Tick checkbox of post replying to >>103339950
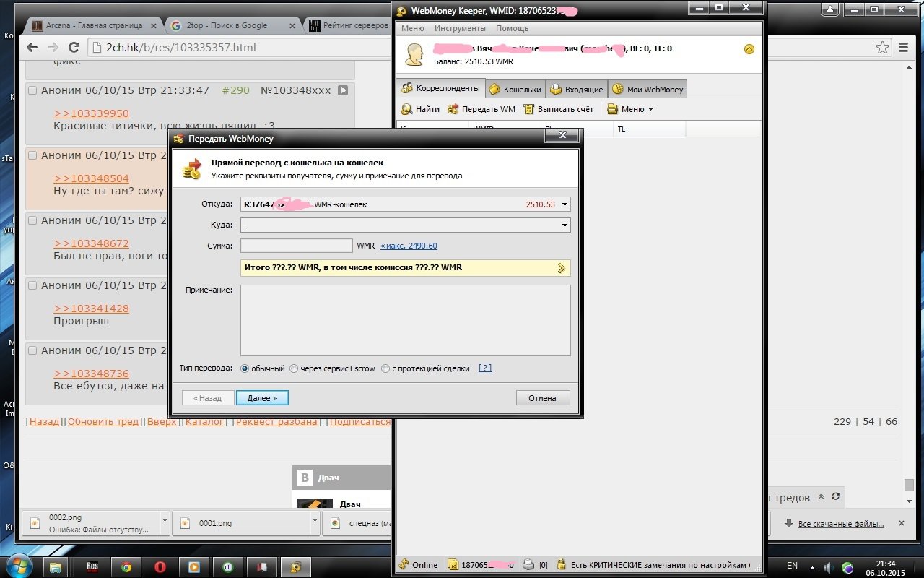The image size is (924, 578). (32, 90)
